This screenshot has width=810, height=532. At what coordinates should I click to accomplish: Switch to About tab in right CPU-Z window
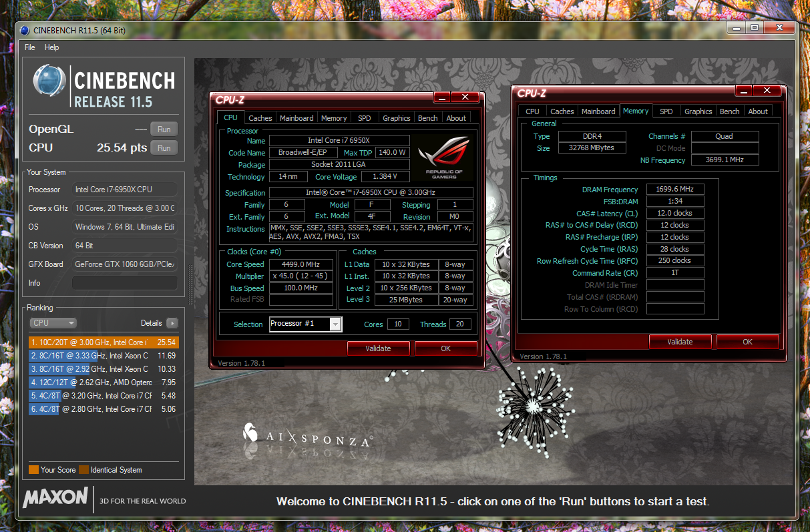click(x=758, y=111)
